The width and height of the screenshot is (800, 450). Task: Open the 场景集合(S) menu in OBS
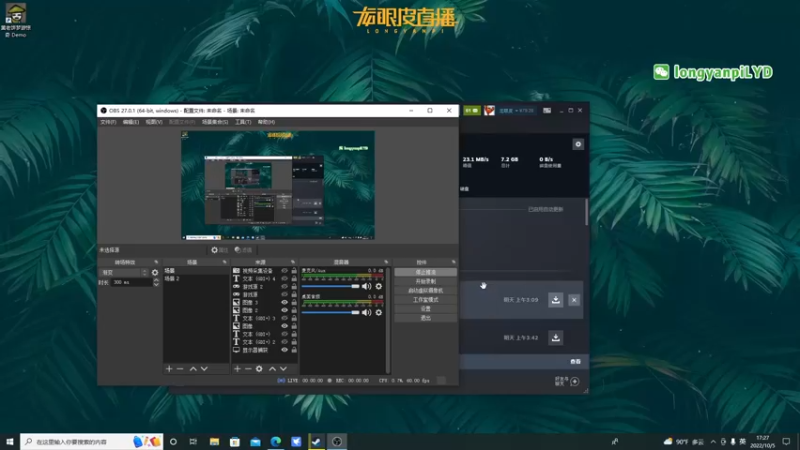click(215, 122)
